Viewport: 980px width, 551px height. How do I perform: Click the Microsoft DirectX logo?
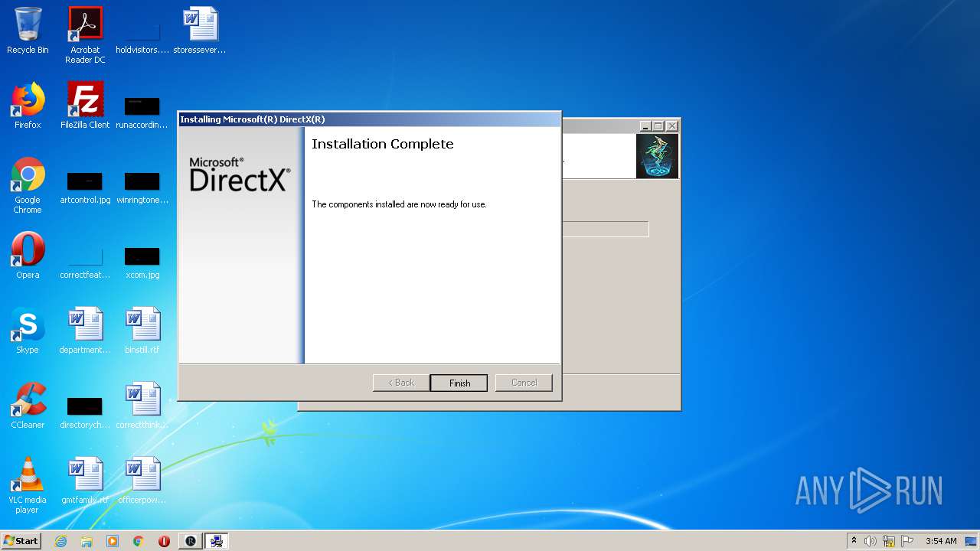(240, 174)
